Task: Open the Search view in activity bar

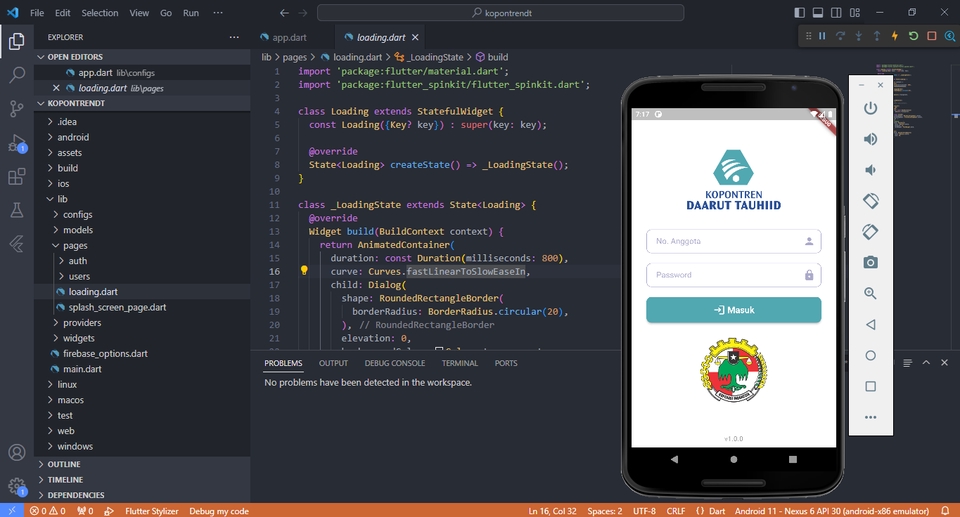Action: coord(17,75)
